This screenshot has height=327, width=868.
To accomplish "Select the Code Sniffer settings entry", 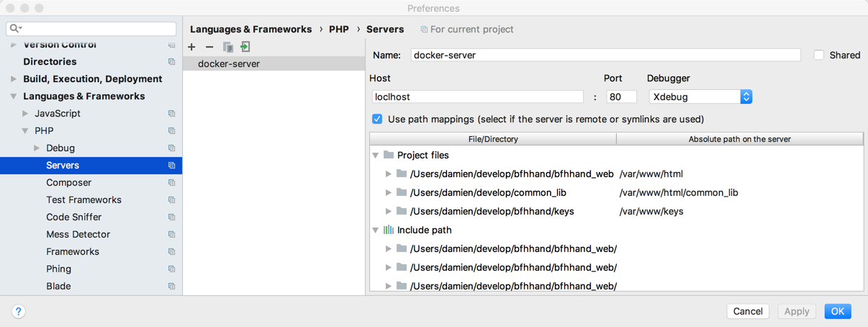I will click(73, 218).
